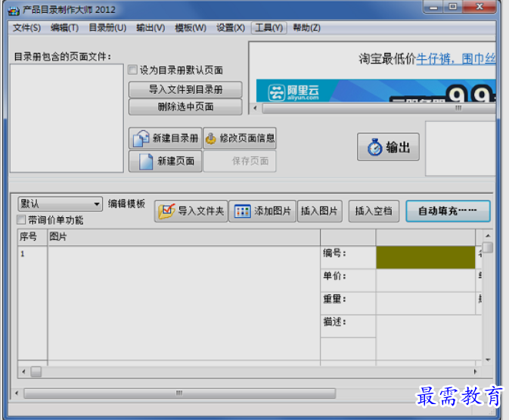The height and width of the screenshot is (420, 509).
Task: Open the 帮助(Z) menu
Action: 306,28
